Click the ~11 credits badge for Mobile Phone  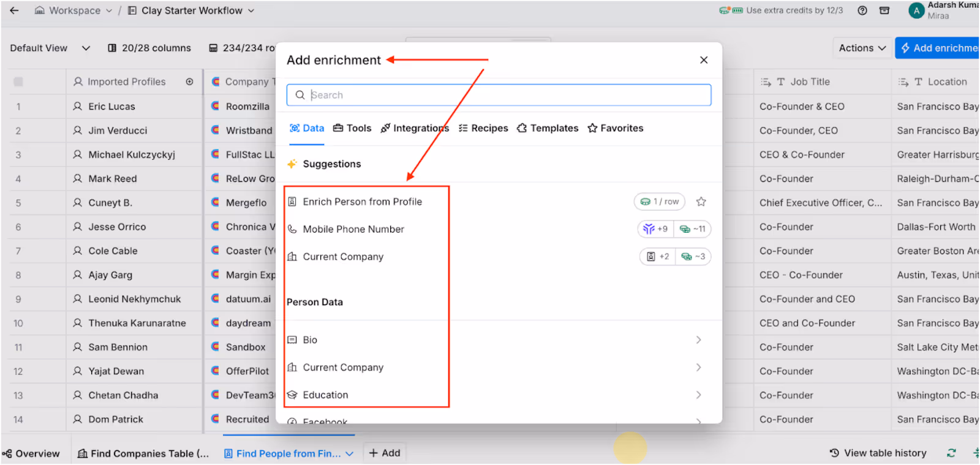point(693,229)
